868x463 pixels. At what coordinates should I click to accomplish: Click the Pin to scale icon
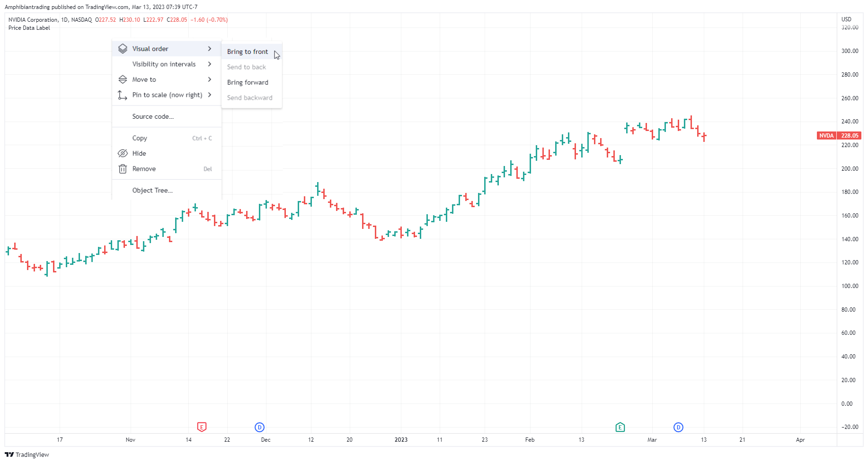[123, 95]
